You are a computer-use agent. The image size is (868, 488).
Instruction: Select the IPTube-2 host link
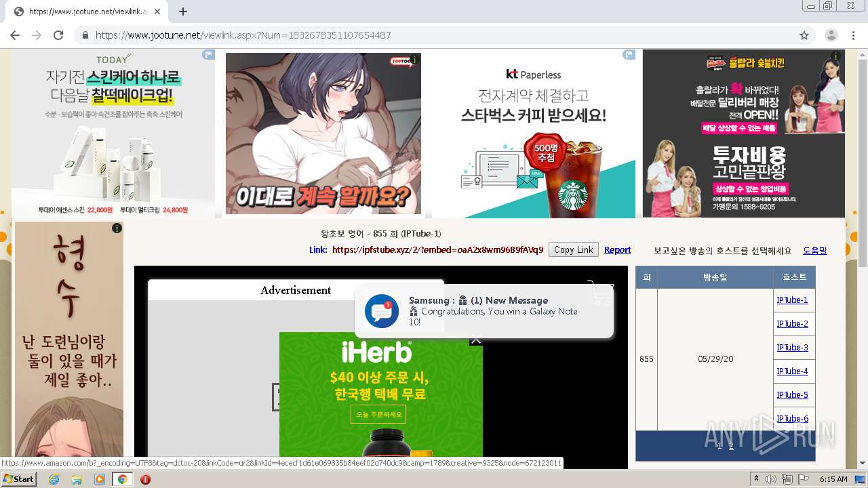tap(792, 324)
